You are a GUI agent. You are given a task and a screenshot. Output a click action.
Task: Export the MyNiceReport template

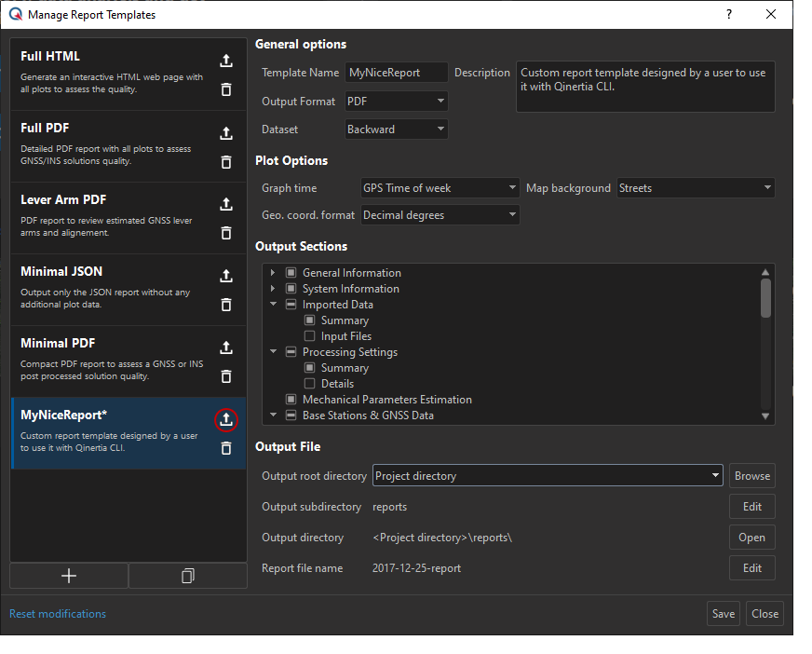point(225,419)
